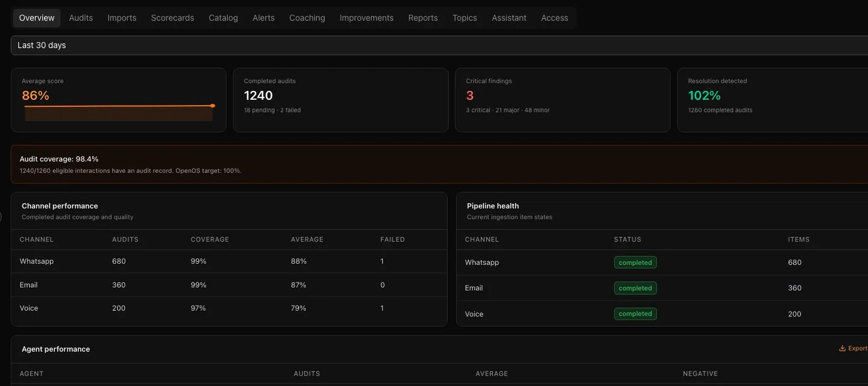Open the Scorecards tab

172,18
